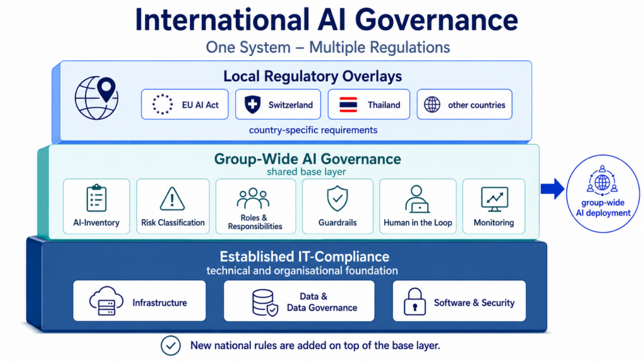644x362 pixels.
Task: Select the 'Switzerland' label
Action: coord(291,105)
